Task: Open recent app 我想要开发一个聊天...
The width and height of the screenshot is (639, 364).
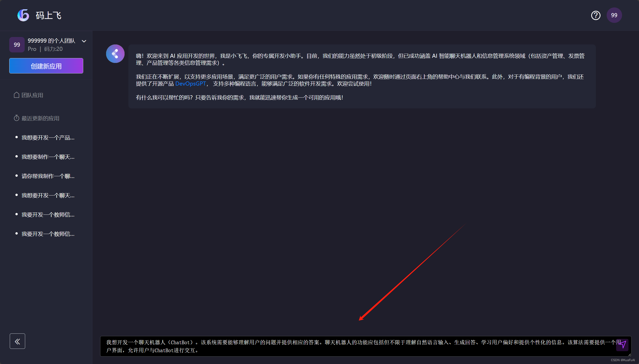Action: pos(48,195)
